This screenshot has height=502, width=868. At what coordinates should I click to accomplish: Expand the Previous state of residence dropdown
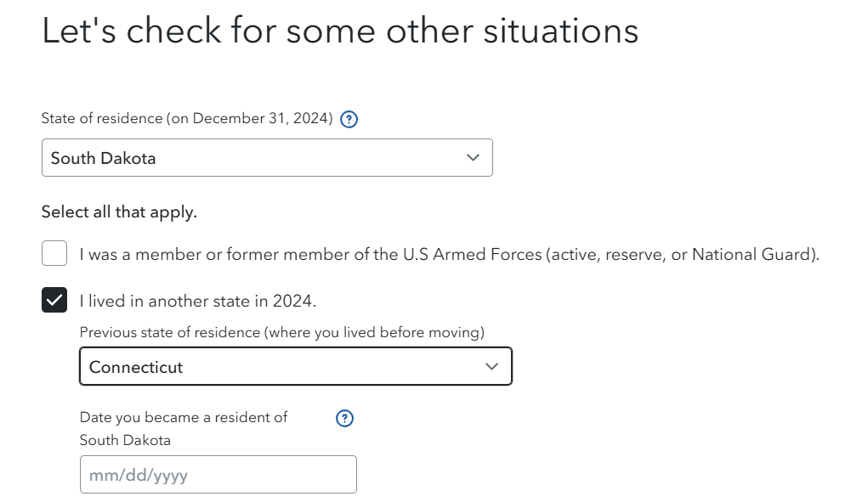295,366
